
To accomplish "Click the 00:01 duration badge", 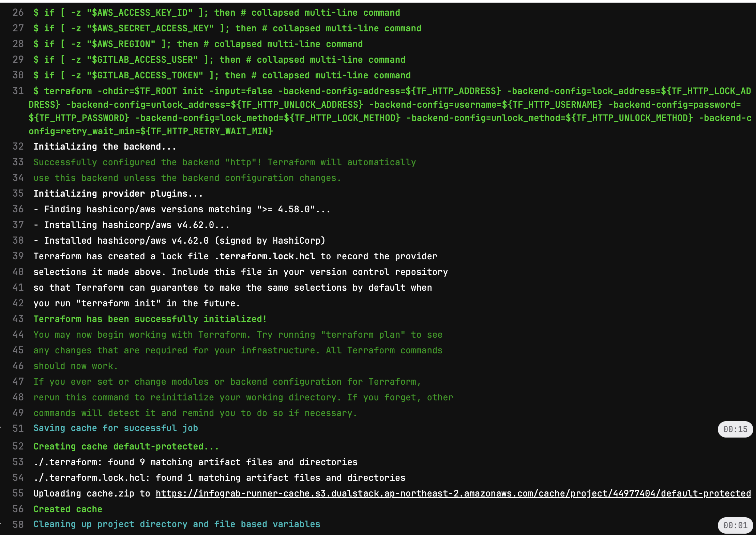I will click(x=735, y=525).
